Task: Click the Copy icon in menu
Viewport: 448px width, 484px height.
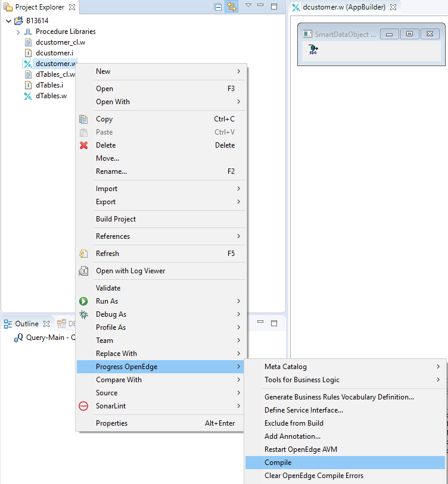Action: [x=83, y=119]
